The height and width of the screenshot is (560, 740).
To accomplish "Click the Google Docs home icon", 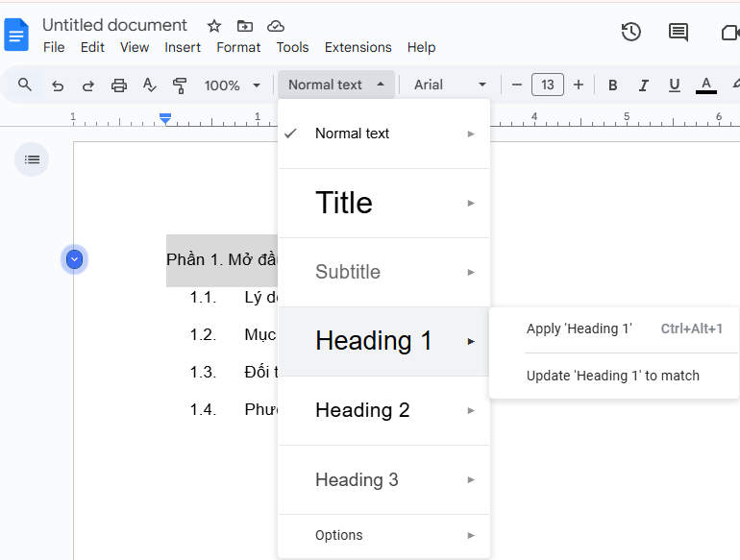I will coord(16,35).
